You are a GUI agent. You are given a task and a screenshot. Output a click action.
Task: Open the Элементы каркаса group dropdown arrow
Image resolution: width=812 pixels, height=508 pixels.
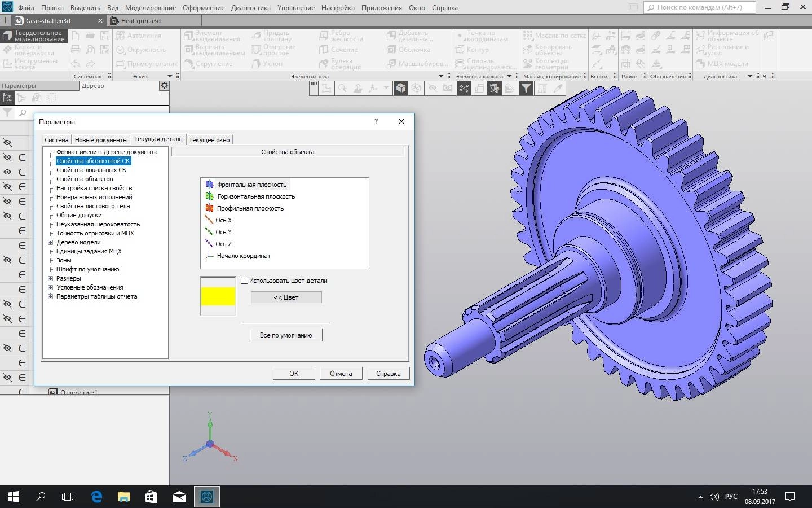click(x=509, y=76)
